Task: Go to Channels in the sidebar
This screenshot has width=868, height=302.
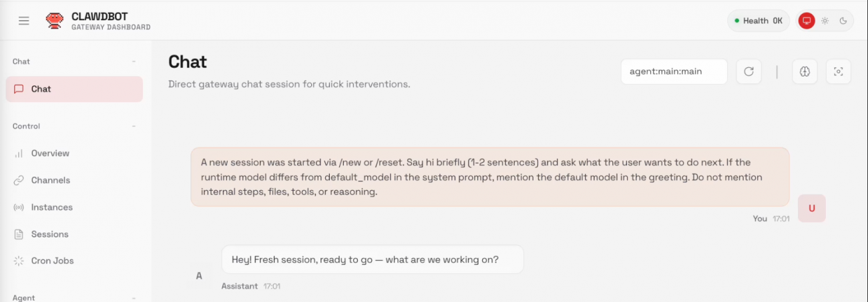Action: tap(50, 180)
